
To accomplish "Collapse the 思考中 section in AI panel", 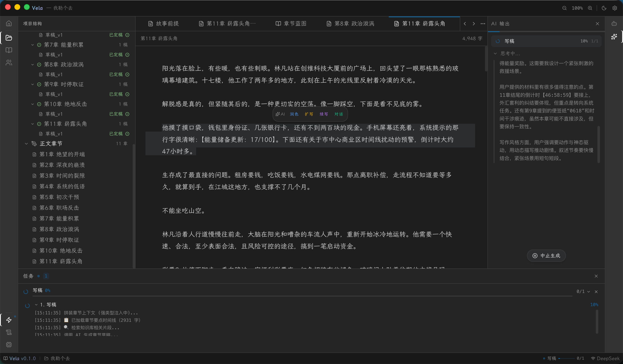I will pos(495,53).
